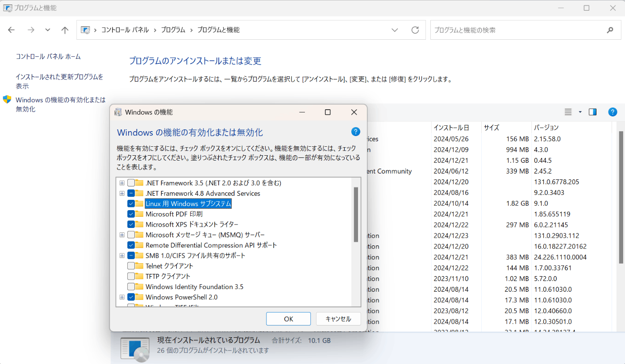
Task: Uncheck Microsoft XPS ドキュメント ライター checkbox
Action: coord(131,224)
